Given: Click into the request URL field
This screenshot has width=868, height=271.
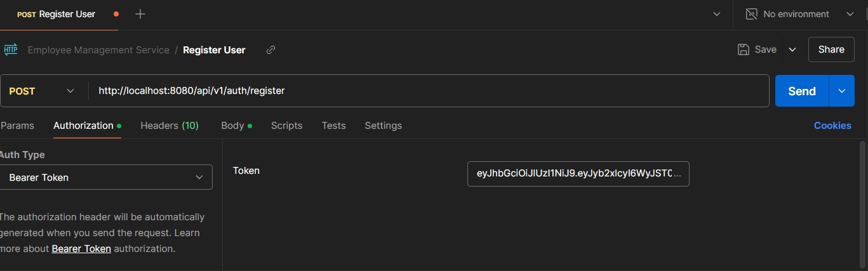Looking at the screenshot, I should tap(429, 91).
